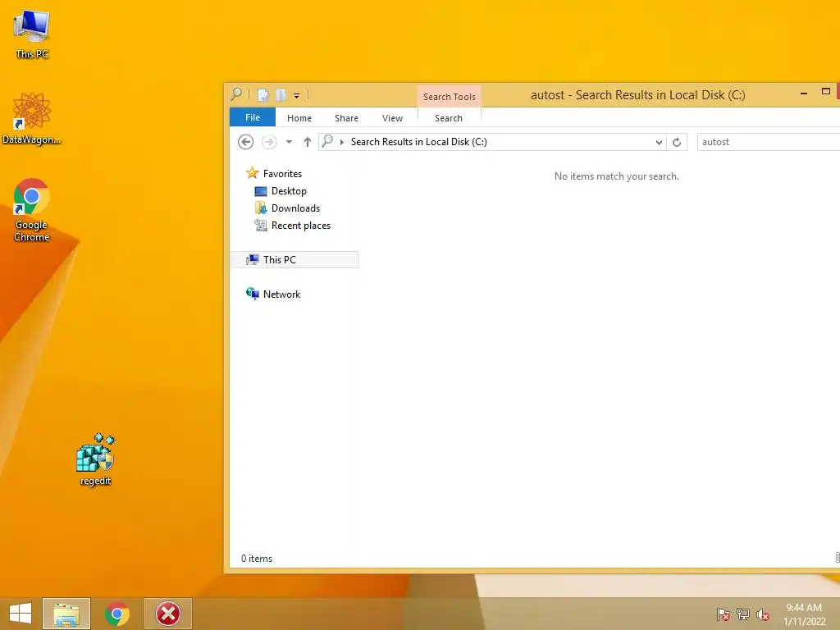
Task: Select Network in navigation pane
Action: click(281, 294)
